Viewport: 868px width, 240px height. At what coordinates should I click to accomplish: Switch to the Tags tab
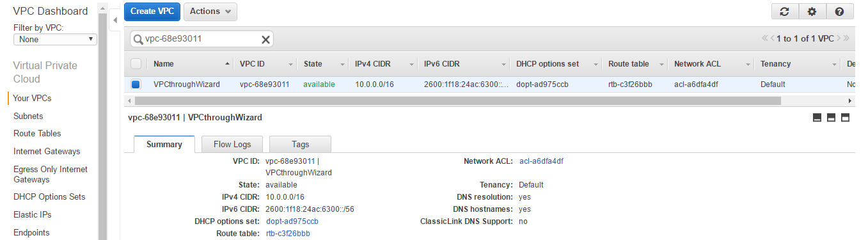[x=300, y=144]
